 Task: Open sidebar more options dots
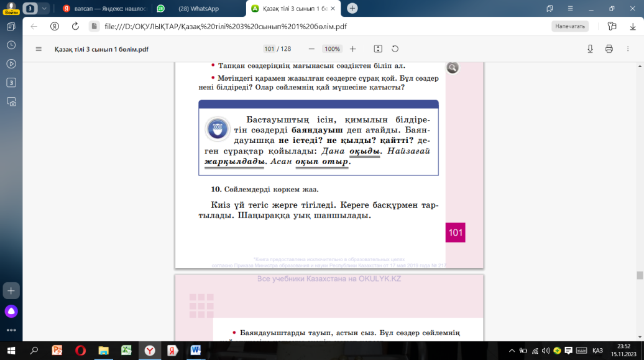pos(11,330)
